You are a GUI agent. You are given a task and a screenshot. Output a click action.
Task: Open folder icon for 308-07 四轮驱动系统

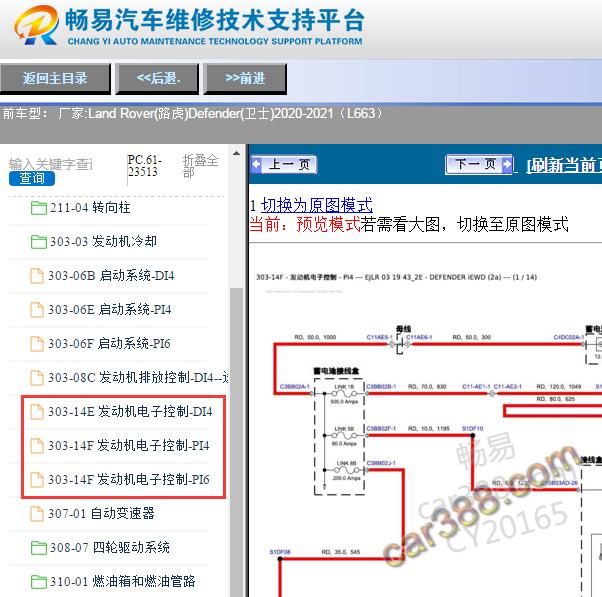(x=38, y=548)
